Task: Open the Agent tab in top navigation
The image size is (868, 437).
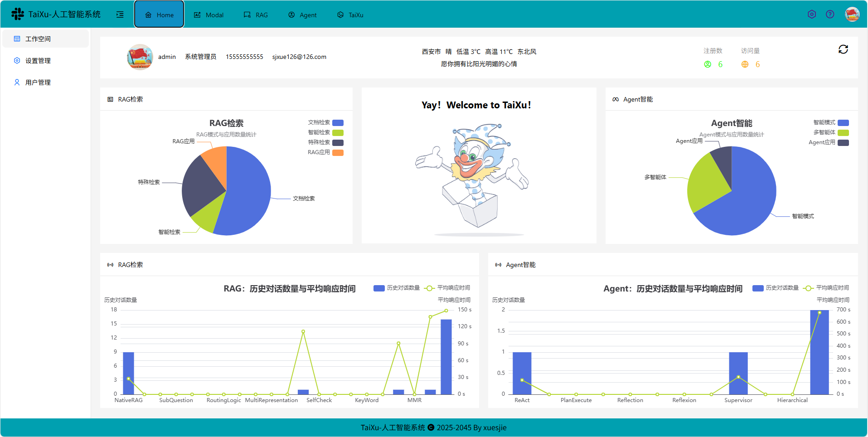Action: pos(302,15)
